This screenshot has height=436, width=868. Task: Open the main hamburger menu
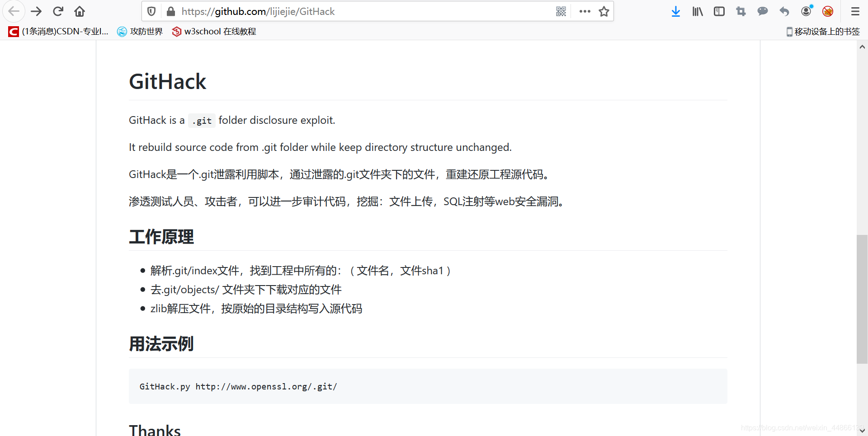855,11
